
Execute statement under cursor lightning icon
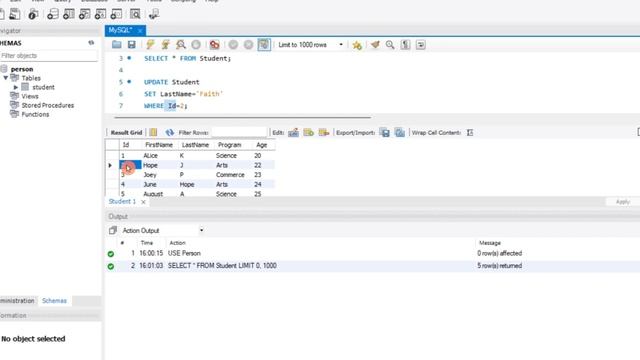pos(165,44)
